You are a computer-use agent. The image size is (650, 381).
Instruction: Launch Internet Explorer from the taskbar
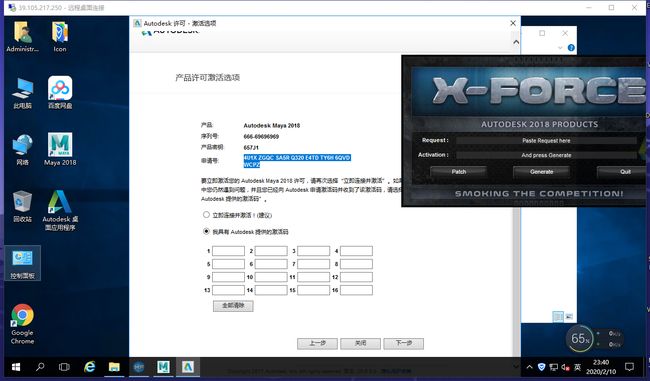(x=90, y=367)
